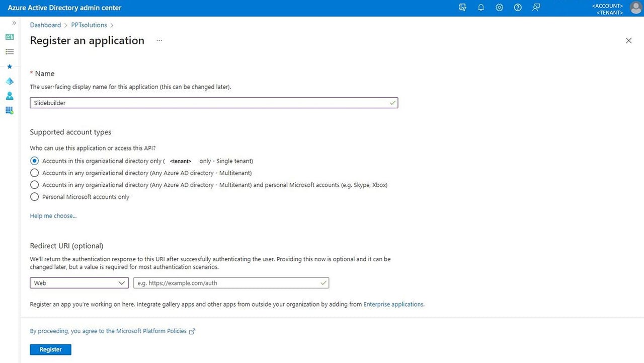This screenshot has width=644, height=363.
Task: Click the account avatar picture
Action: click(636, 8)
